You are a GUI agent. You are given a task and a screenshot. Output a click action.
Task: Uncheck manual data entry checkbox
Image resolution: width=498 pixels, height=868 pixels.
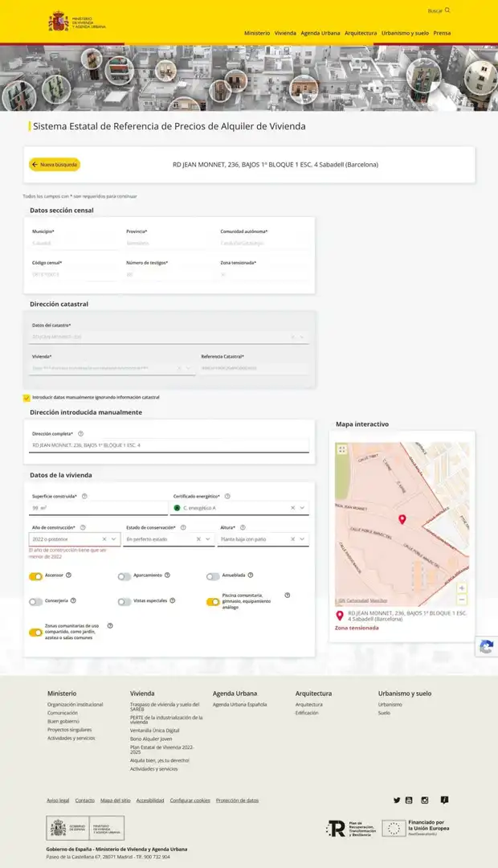point(27,398)
